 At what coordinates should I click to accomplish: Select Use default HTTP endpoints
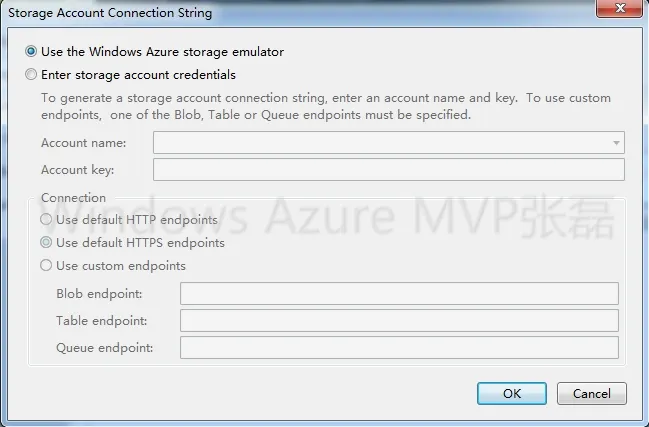click(46, 220)
